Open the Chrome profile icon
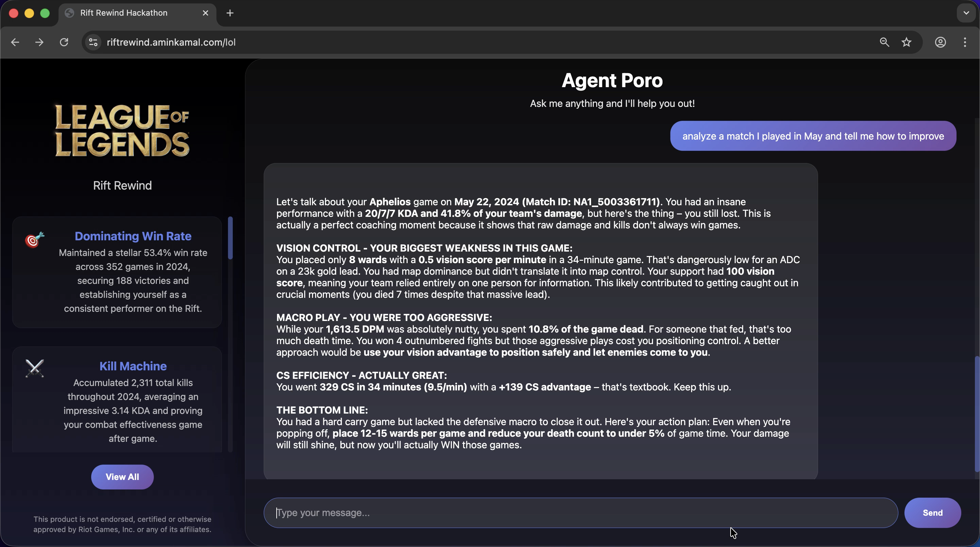Screen dimensions: 980x547 [941, 42]
